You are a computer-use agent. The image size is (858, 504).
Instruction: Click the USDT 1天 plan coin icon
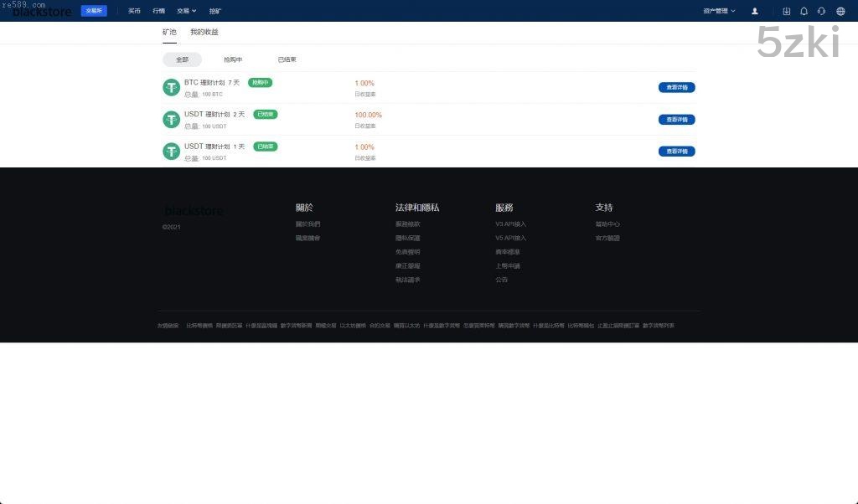172,152
